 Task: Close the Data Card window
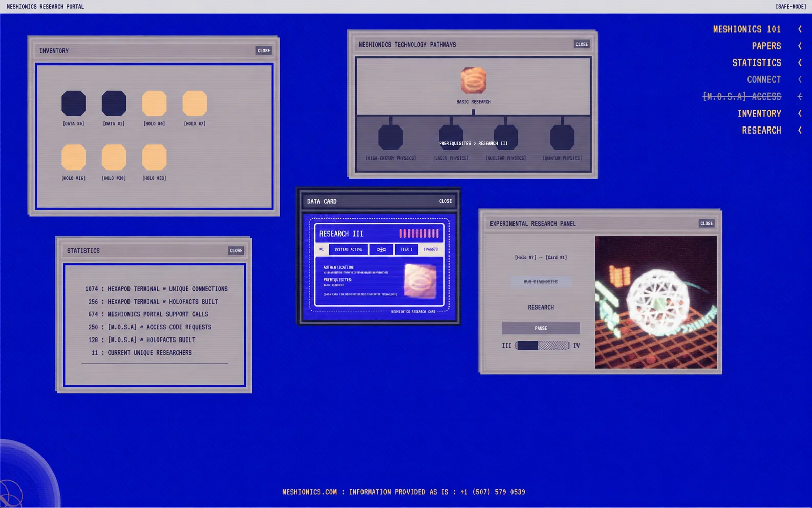[445, 201]
